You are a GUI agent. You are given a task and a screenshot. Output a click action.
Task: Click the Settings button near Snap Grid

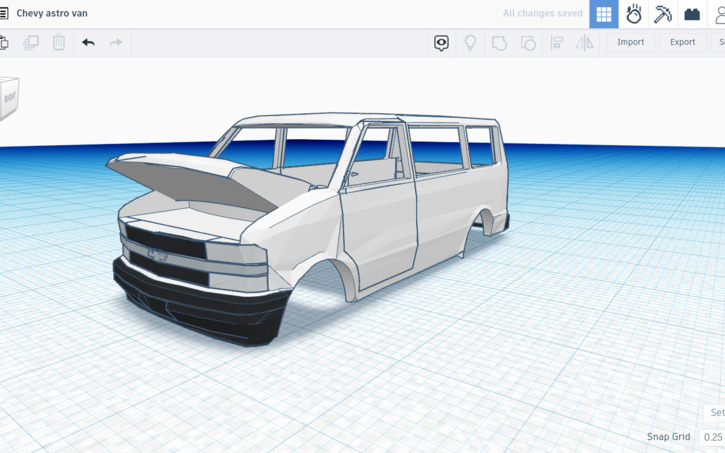tap(715, 412)
